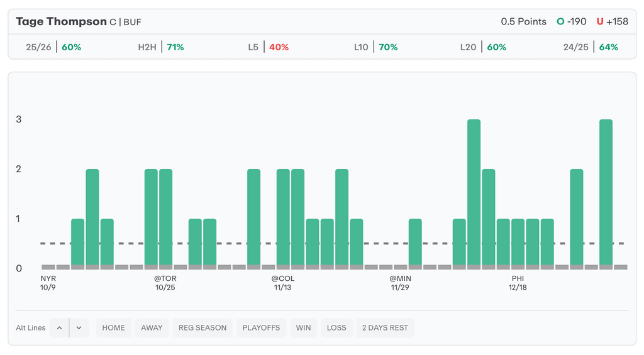Enable the REG SEASON filter

[203, 328]
